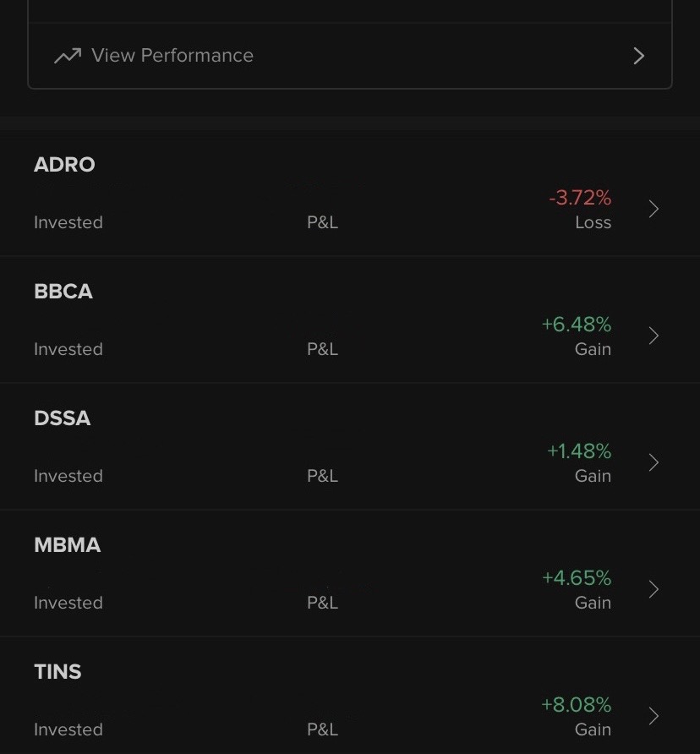Image resolution: width=700 pixels, height=754 pixels.
Task: Click TINS's +8.08% gain value
Action: 577,705
